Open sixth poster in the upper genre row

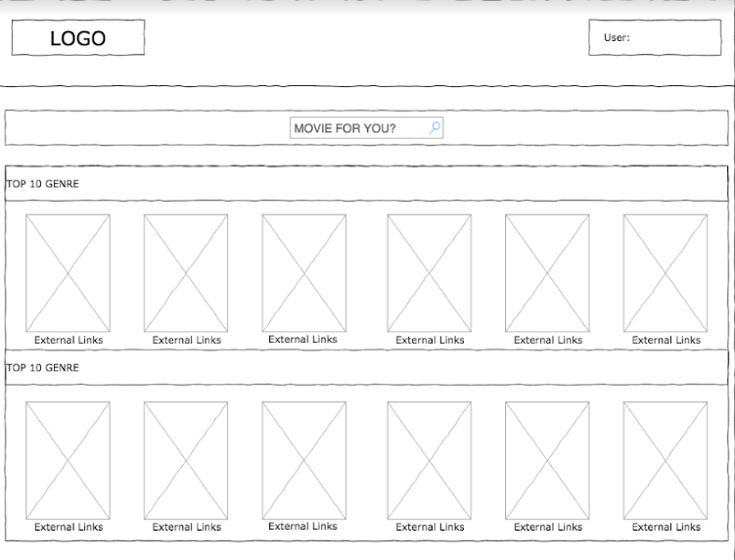pyautogui.click(x=666, y=273)
